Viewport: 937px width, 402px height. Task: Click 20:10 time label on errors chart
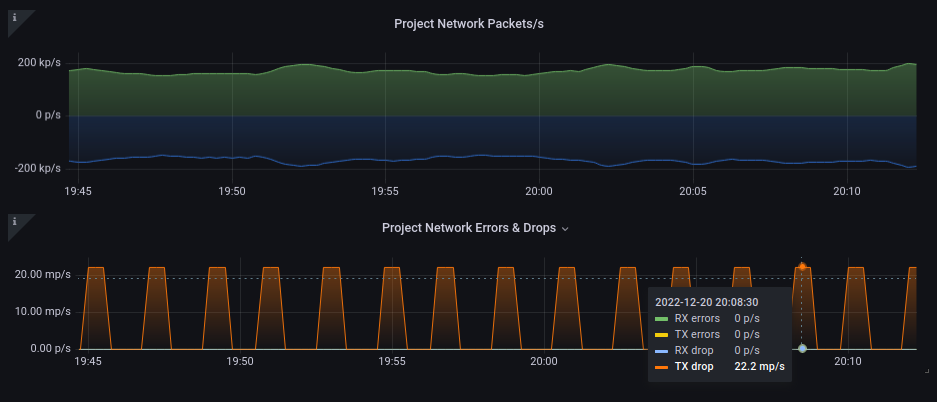click(847, 361)
